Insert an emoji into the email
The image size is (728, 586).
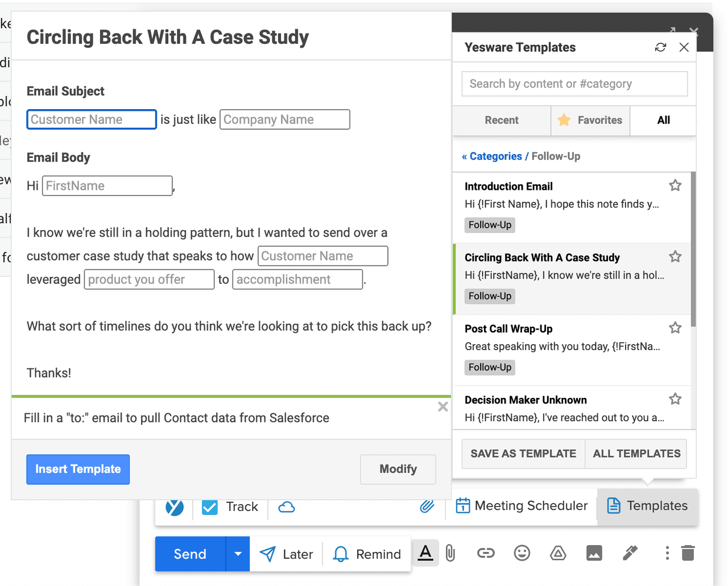pyautogui.click(x=522, y=553)
